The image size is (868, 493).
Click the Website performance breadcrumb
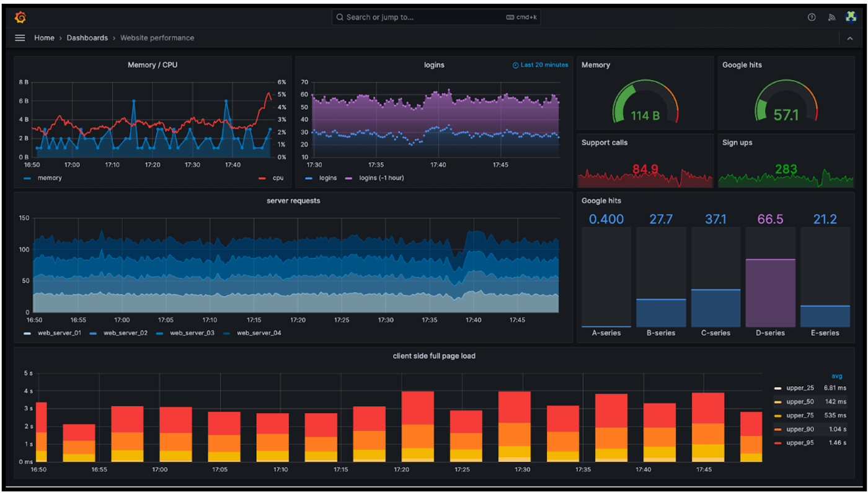[157, 38]
